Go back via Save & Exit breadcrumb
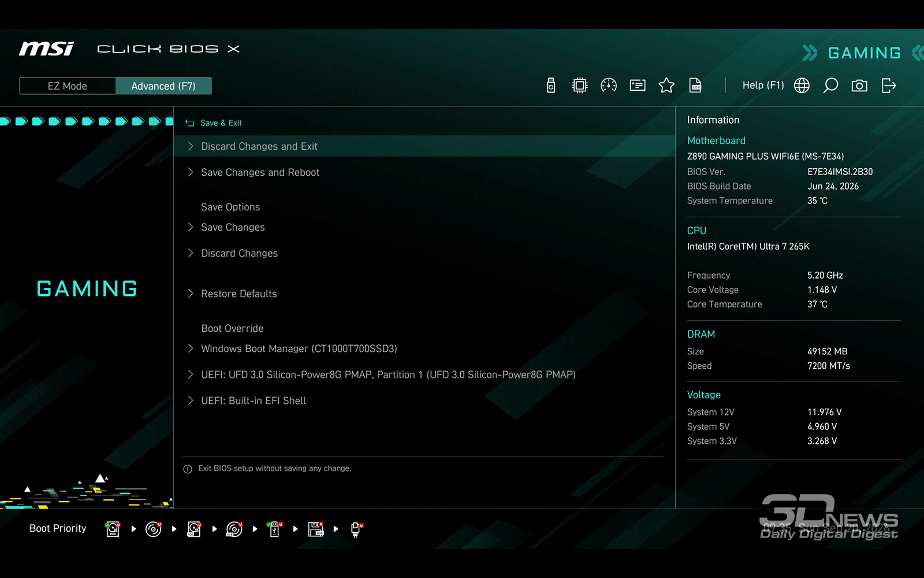This screenshot has height=578, width=924. pyautogui.click(x=213, y=123)
